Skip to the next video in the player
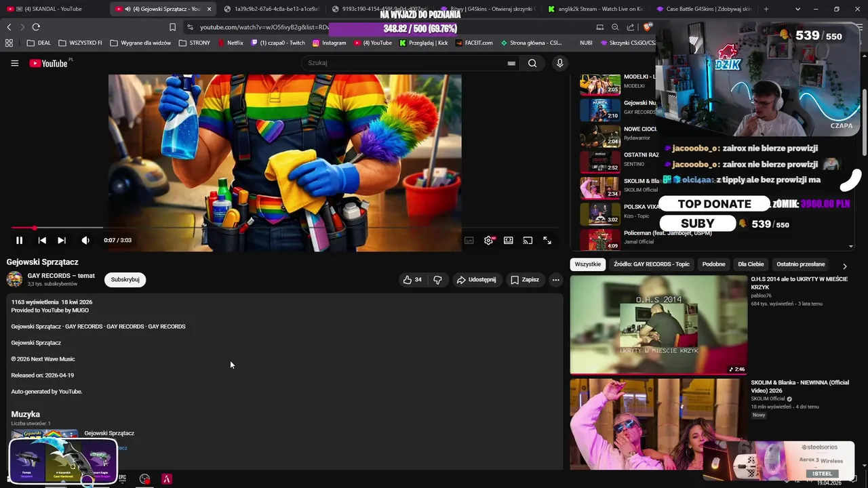868x488 pixels. pyautogui.click(x=62, y=240)
